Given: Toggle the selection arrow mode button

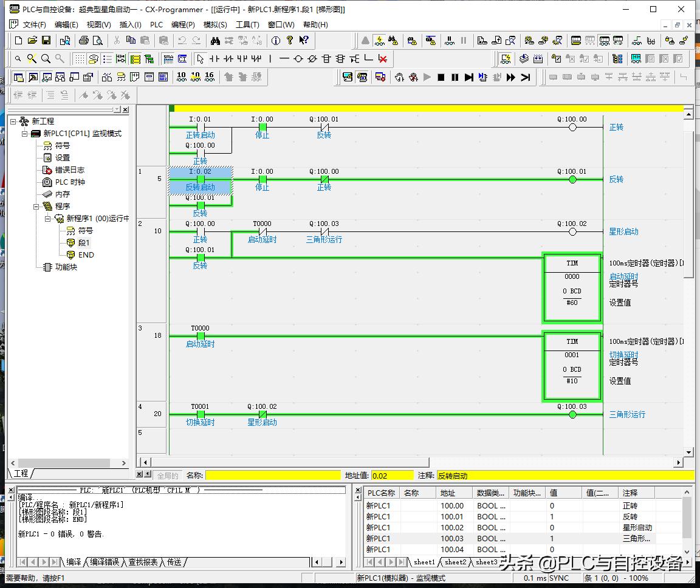Looking at the screenshot, I should pyautogui.click(x=200, y=59).
